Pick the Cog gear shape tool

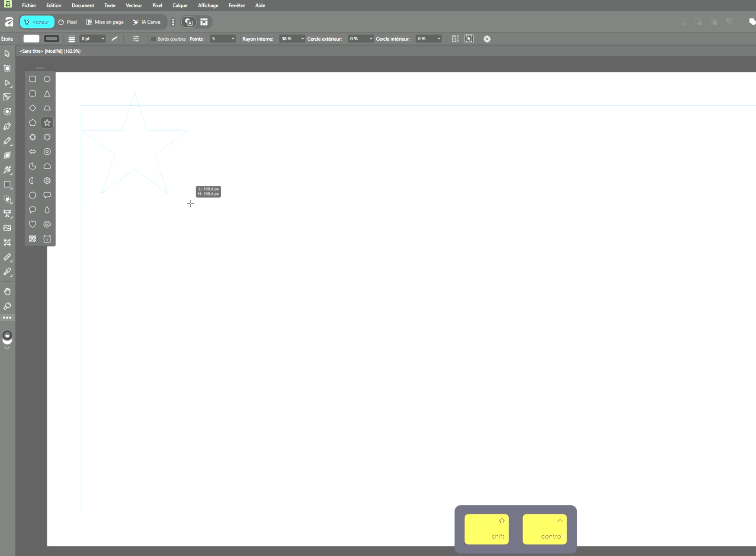coord(47,181)
